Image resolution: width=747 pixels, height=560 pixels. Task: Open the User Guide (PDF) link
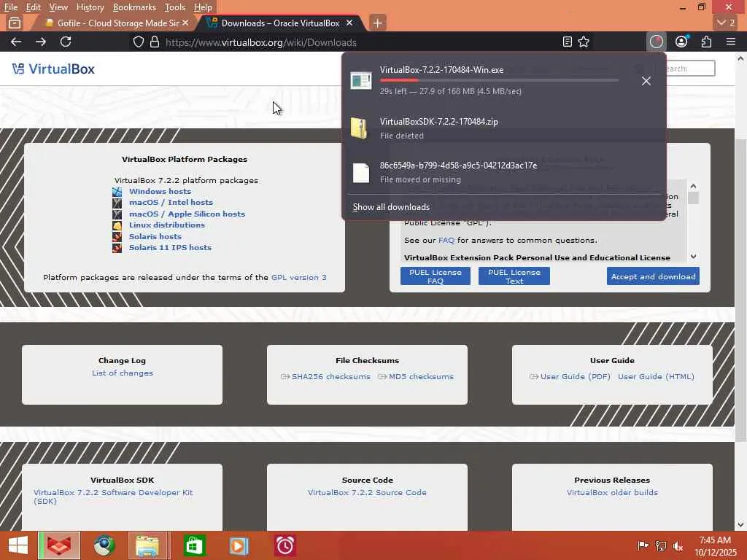coord(575,377)
